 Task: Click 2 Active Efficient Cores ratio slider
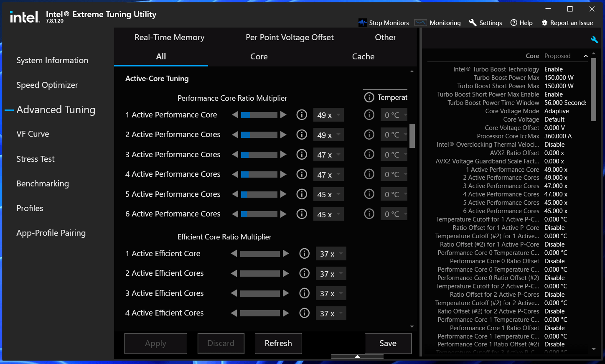click(260, 273)
